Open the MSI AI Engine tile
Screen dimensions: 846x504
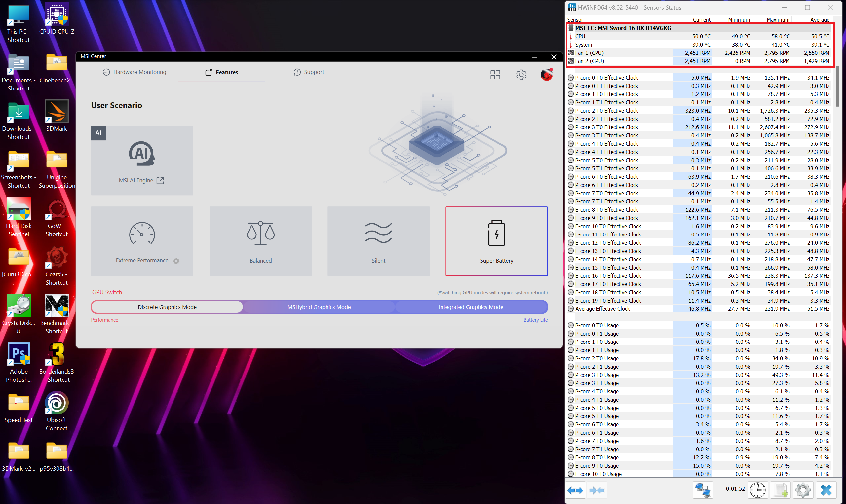point(142,160)
